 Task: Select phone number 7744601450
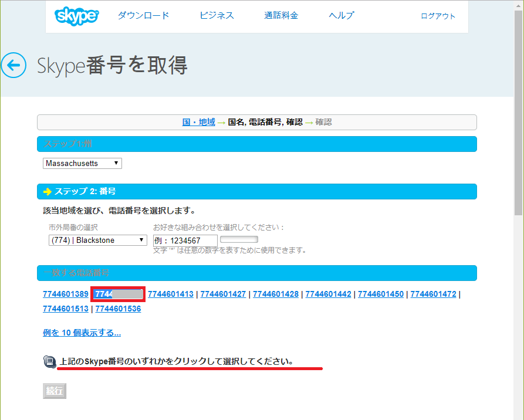[x=381, y=294]
